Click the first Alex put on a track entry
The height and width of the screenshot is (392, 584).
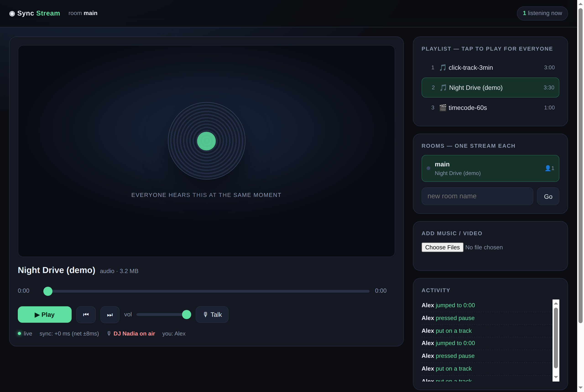pos(446,331)
